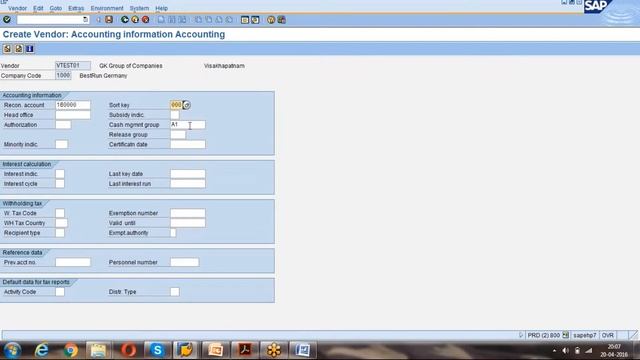Click the Windows Start button

12,350
